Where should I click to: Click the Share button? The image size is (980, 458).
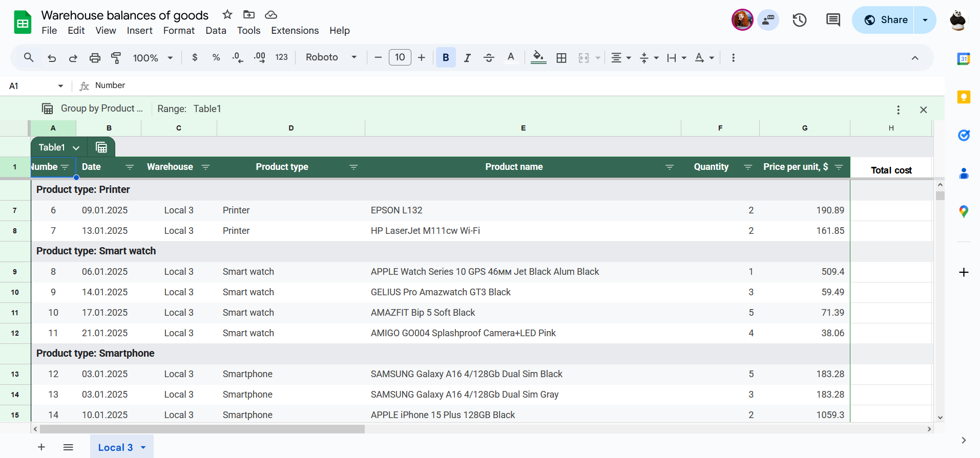[x=886, y=20]
